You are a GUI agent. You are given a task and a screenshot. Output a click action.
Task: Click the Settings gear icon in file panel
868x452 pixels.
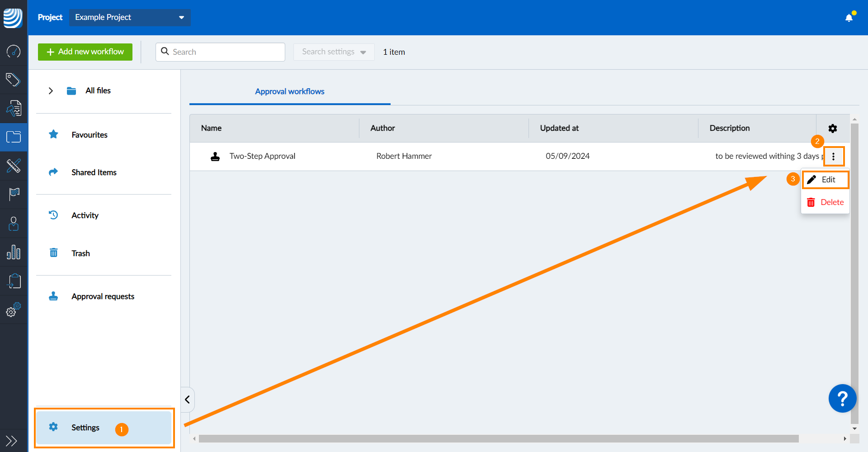(x=53, y=427)
